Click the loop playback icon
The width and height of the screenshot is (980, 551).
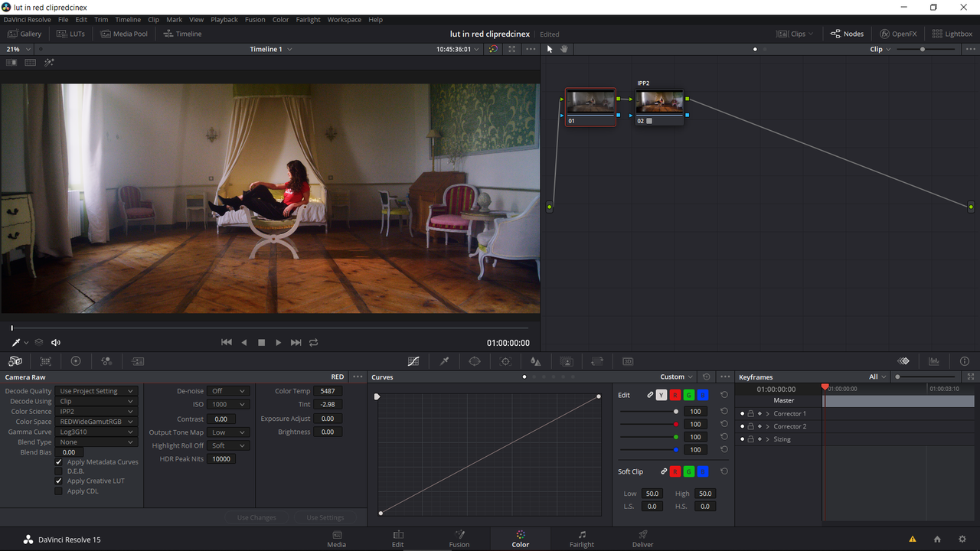click(x=313, y=343)
